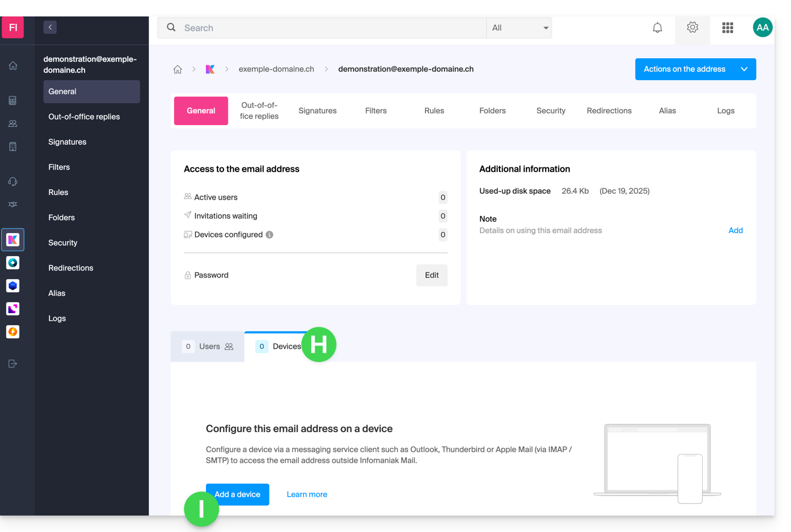
Task: Open settings gear in top bar
Action: point(692,27)
